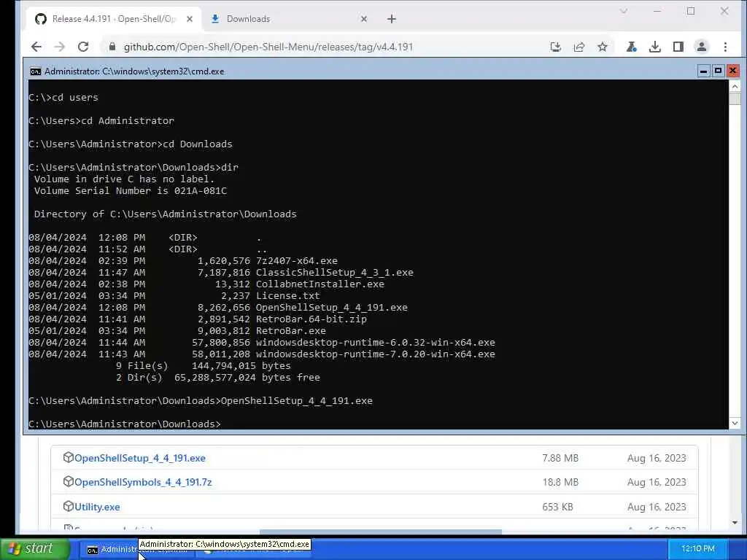
Task: Click cmd window scroll up arrow
Action: 735,86
